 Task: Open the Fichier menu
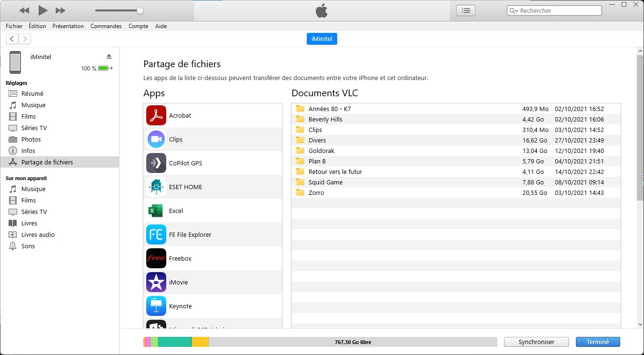click(x=14, y=26)
